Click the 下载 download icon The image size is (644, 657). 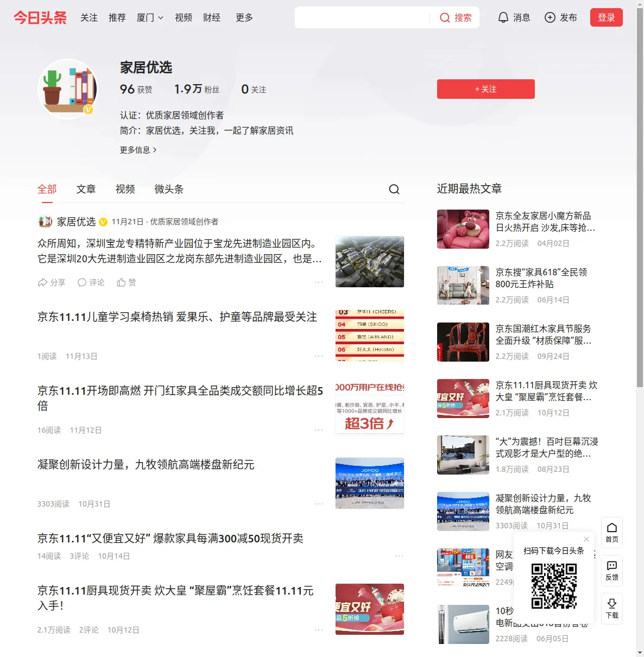pos(612,603)
